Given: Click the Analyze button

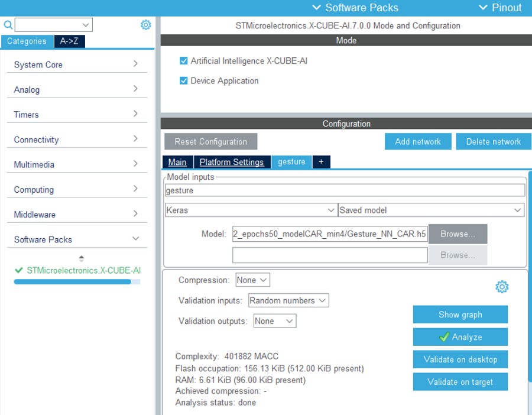Looking at the screenshot, I should click(460, 337).
